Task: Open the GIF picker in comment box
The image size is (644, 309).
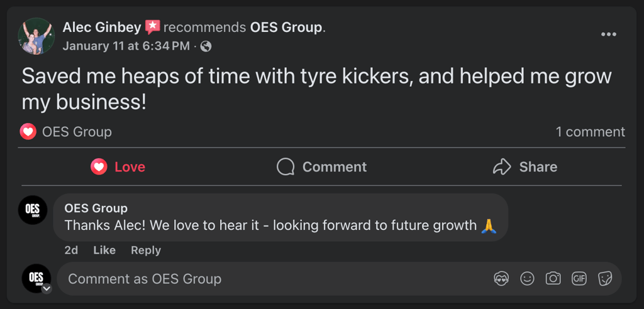Action: pyautogui.click(x=579, y=279)
